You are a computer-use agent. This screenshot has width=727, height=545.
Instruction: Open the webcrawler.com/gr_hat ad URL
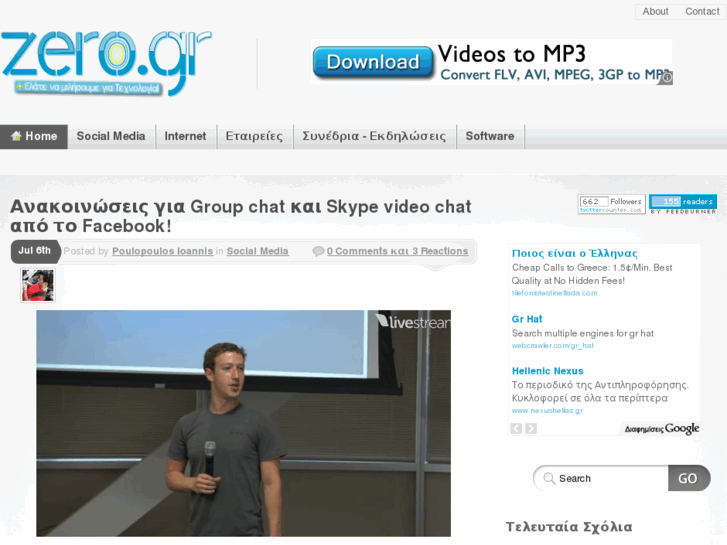(553, 345)
